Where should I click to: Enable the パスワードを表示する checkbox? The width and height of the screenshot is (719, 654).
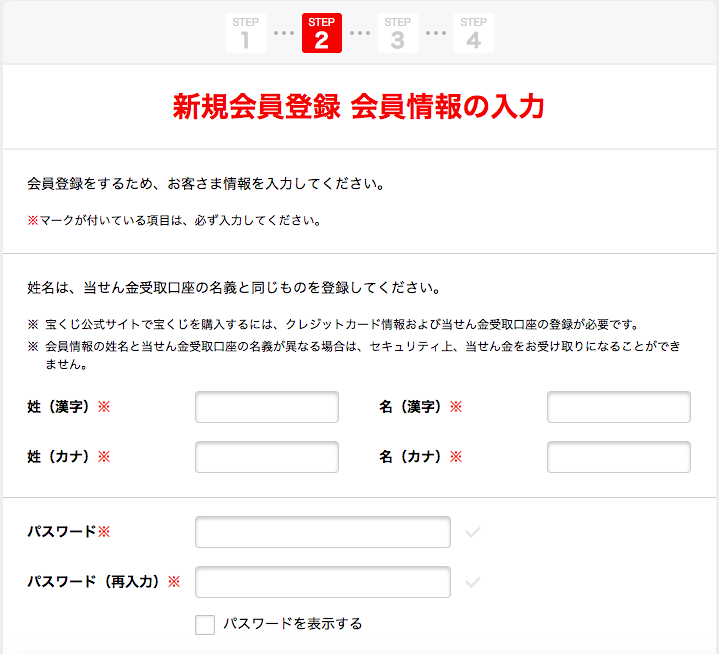point(205,625)
